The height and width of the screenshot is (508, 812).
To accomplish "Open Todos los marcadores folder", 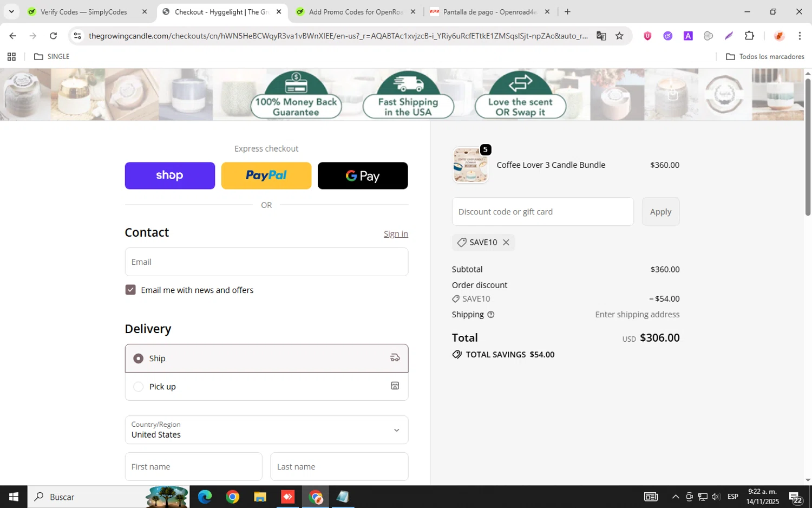I will [x=765, y=56].
